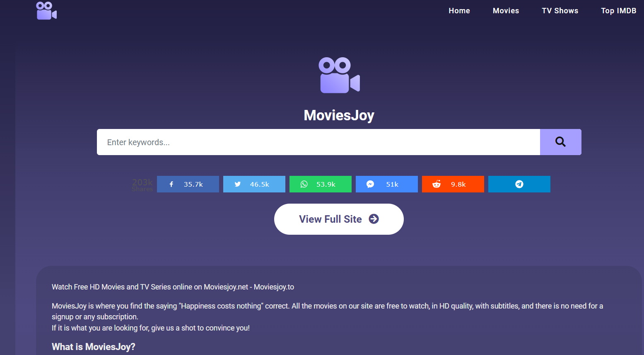This screenshot has width=644, height=355.
Task: Open the Home menu item
Action: [x=459, y=11]
